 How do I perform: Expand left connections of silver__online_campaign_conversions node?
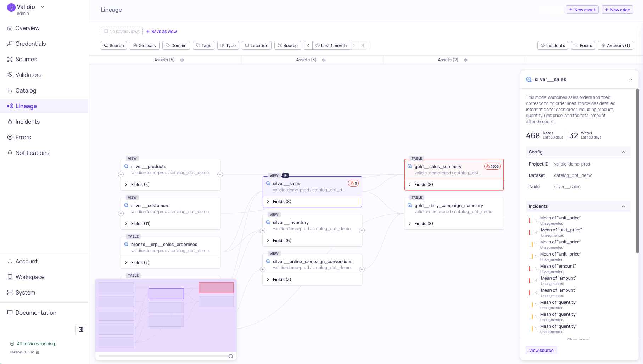click(x=263, y=269)
